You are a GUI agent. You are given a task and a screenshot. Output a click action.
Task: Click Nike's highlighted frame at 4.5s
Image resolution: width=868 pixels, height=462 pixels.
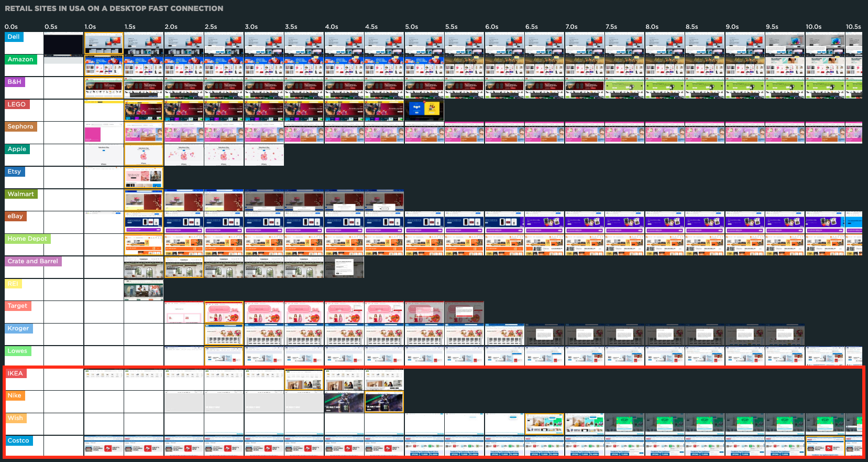click(x=384, y=402)
